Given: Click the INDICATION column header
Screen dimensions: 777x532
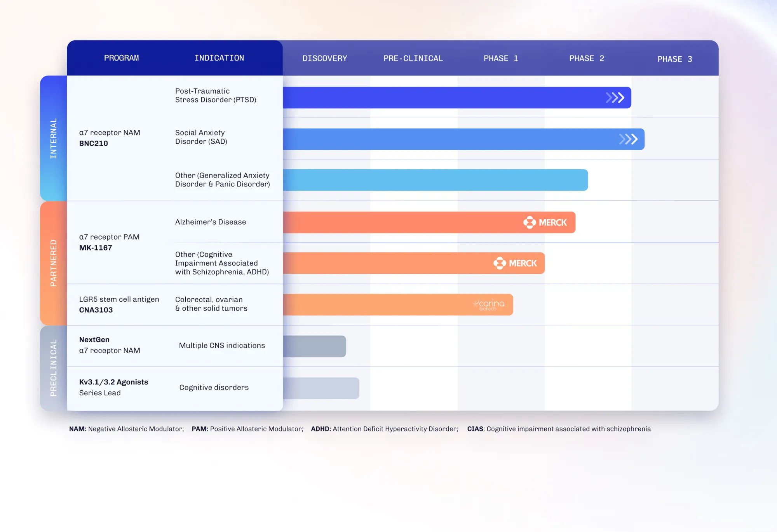Looking at the screenshot, I should 219,58.
